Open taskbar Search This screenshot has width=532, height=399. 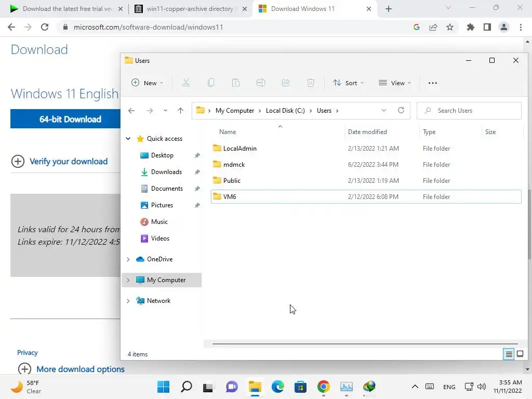pos(187,387)
